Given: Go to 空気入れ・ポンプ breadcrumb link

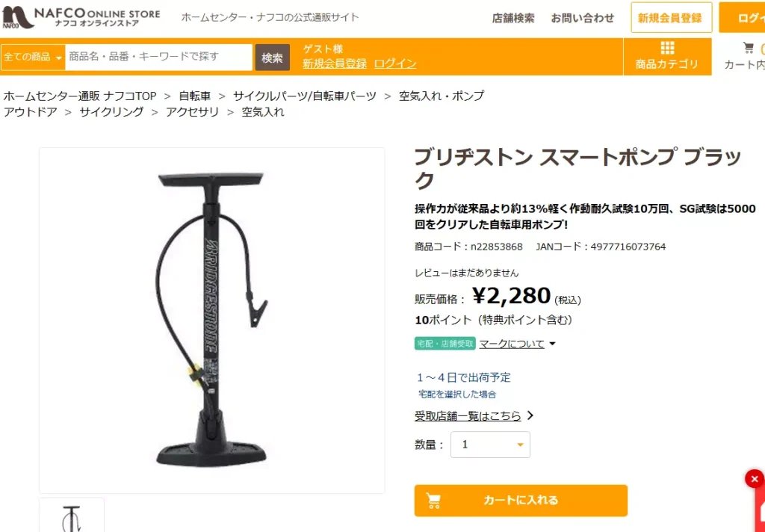Looking at the screenshot, I should pos(442,96).
